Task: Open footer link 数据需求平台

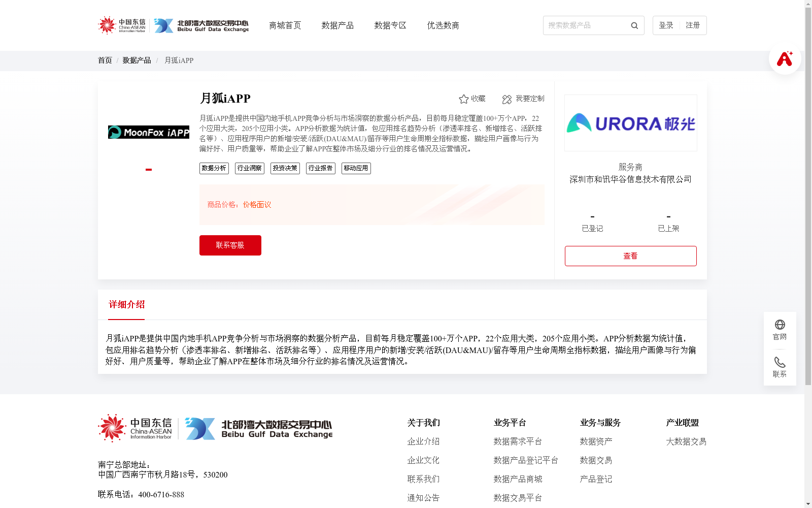Action: pyautogui.click(x=518, y=441)
